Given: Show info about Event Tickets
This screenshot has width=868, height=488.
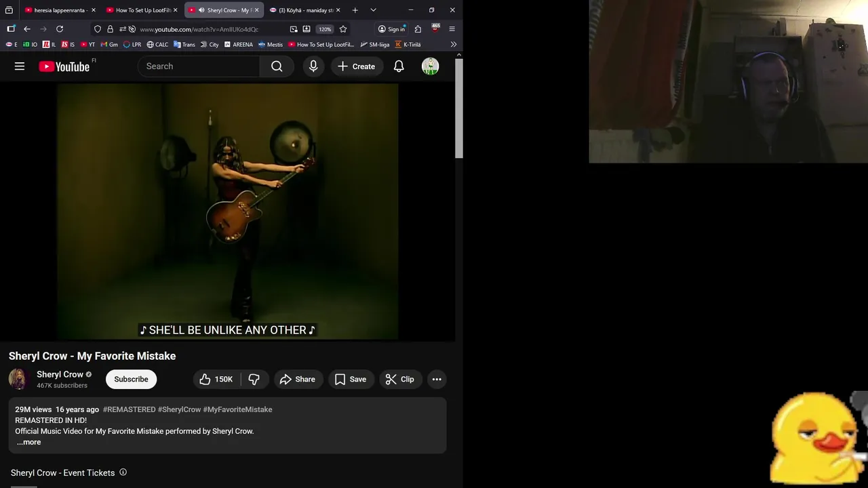Looking at the screenshot, I should [123, 472].
